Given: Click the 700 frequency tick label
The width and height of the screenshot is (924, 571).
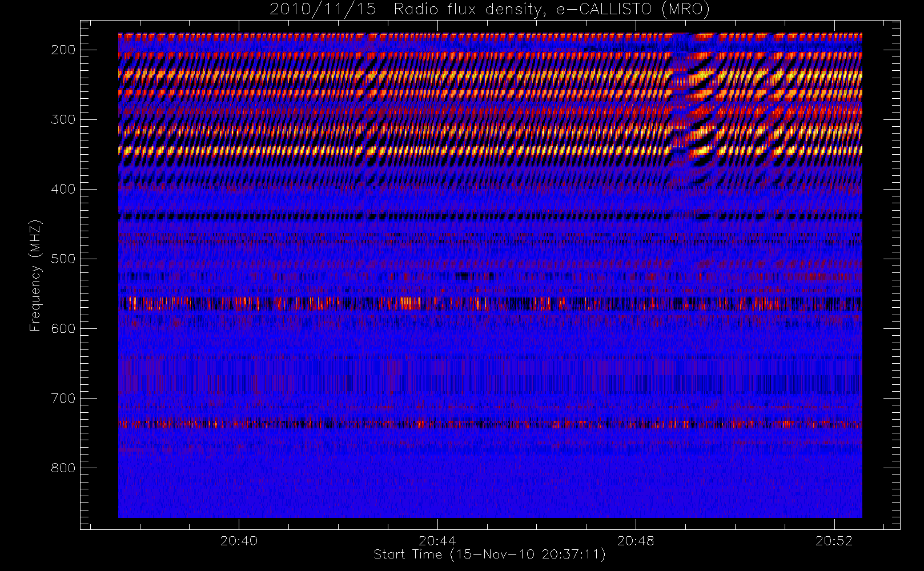Looking at the screenshot, I should (x=63, y=398).
